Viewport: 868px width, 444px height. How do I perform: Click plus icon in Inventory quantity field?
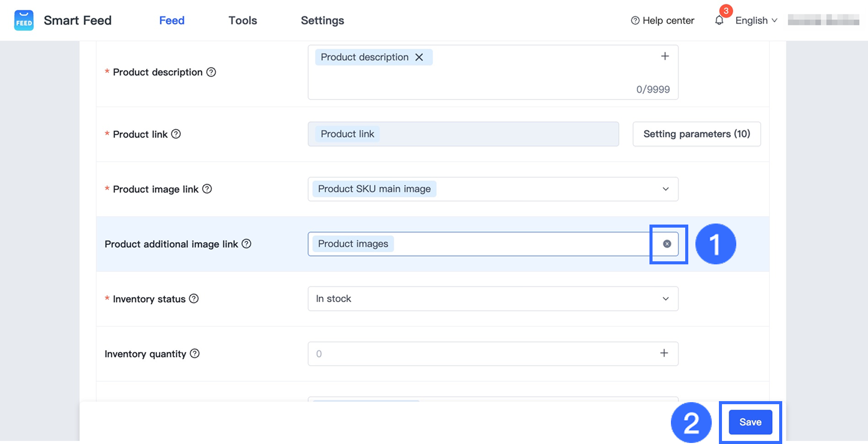pos(664,353)
